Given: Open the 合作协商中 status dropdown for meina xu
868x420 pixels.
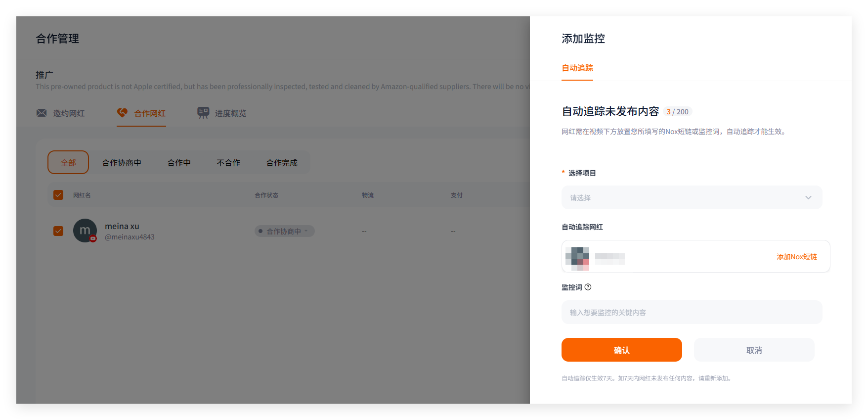Looking at the screenshot, I should point(284,231).
